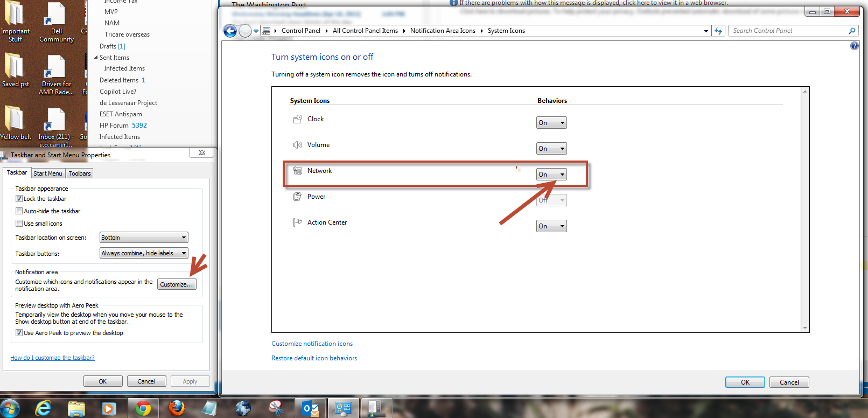Switch to Outlook on the taskbar
This screenshot has height=418, width=868.
310,409
